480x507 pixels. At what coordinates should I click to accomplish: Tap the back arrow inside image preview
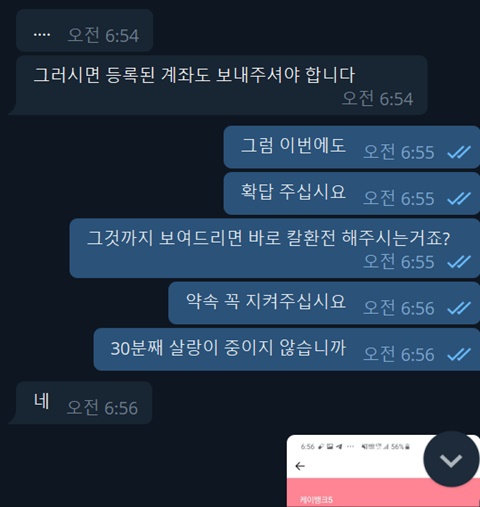[x=300, y=466]
